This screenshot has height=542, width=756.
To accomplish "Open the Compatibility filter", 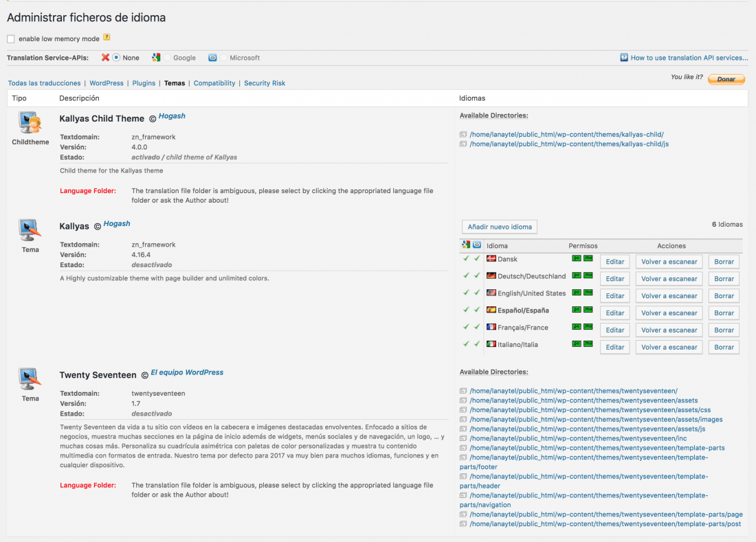I will tap(214, 83).
